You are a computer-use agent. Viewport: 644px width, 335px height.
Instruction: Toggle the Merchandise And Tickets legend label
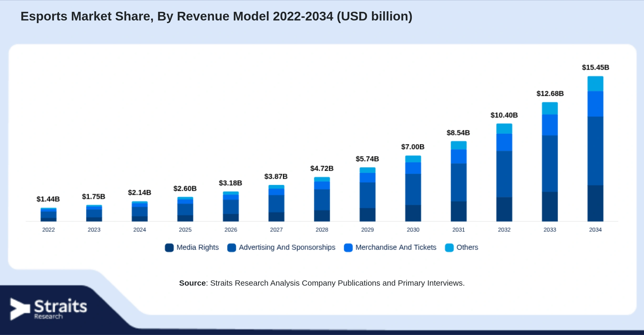pyautogui.click(x=396, y=247)
